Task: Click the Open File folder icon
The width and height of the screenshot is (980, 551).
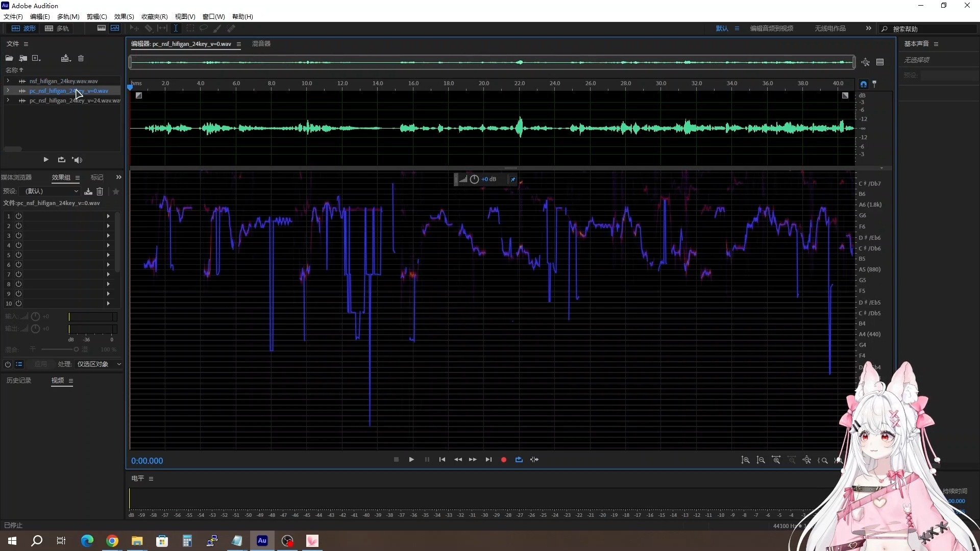Action: (9, 58)
